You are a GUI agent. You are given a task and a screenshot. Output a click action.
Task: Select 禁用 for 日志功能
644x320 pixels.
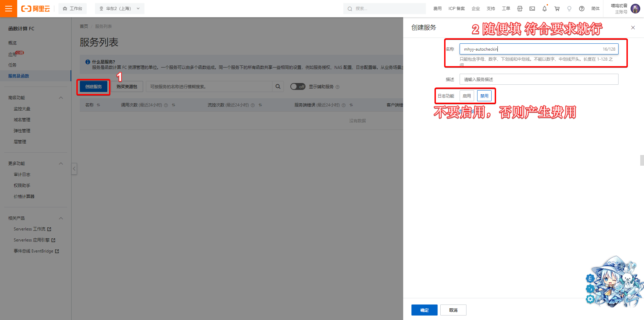(484, 96)
